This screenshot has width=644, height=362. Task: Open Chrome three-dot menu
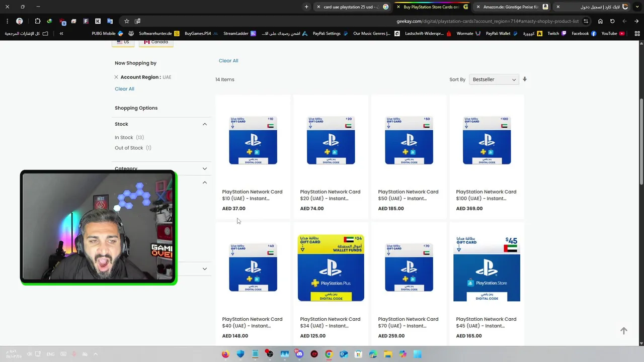click(7, 21)
